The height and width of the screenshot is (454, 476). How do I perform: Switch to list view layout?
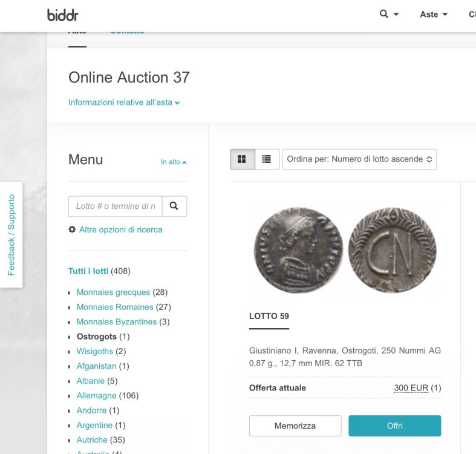click(266, 159)
